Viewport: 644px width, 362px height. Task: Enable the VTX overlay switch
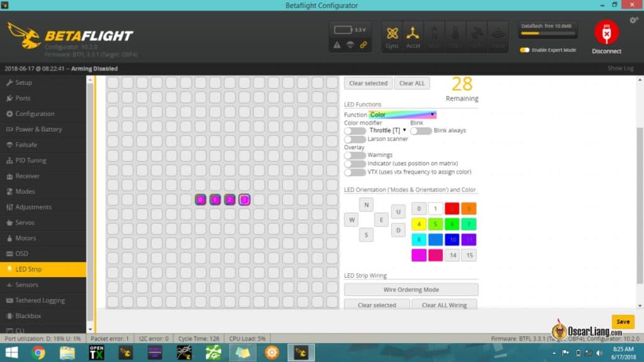(x=355, y=173)
